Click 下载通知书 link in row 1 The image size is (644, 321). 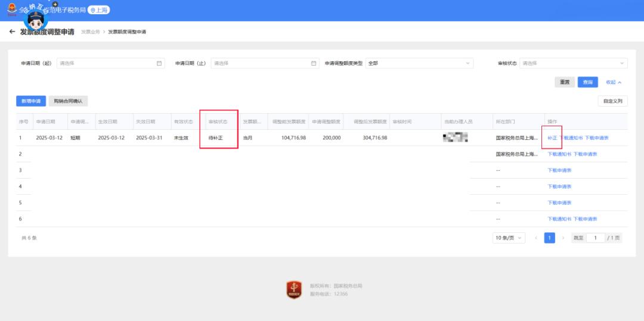pyautogui.click(x=571, y=138)
